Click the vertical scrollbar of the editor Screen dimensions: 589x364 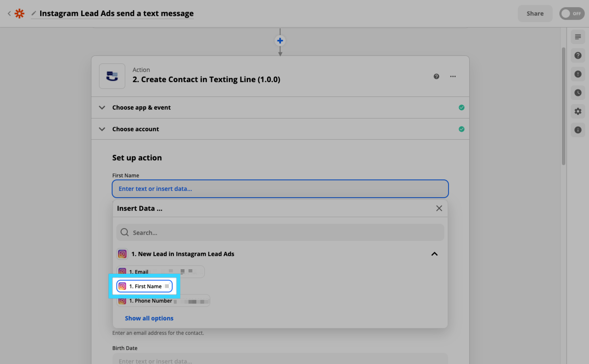click(563, 106)
